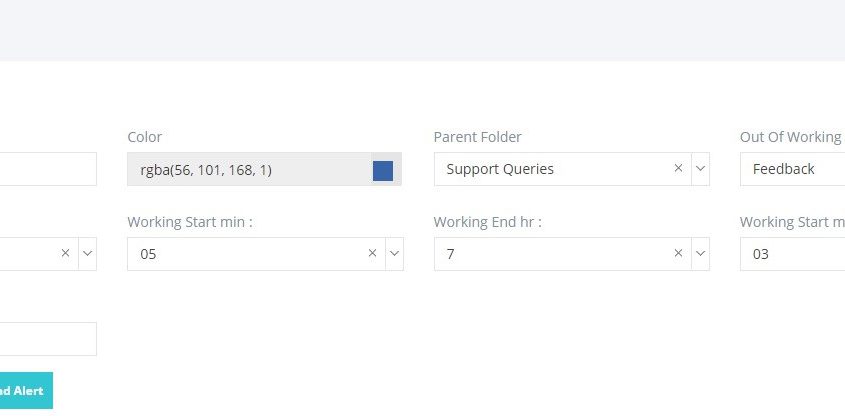Open the Working End hr dropdown arrow

(x=700, y=253)
